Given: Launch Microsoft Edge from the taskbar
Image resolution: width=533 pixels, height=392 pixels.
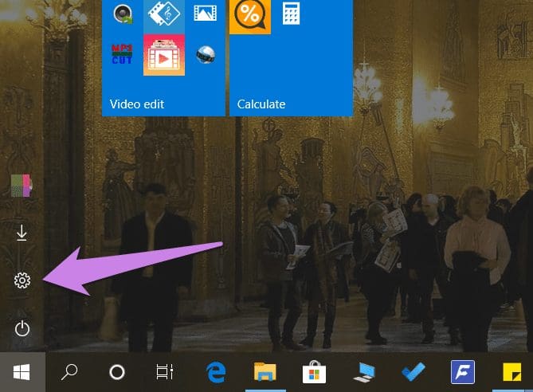Looking at the screenshot, I should [216, 372].
